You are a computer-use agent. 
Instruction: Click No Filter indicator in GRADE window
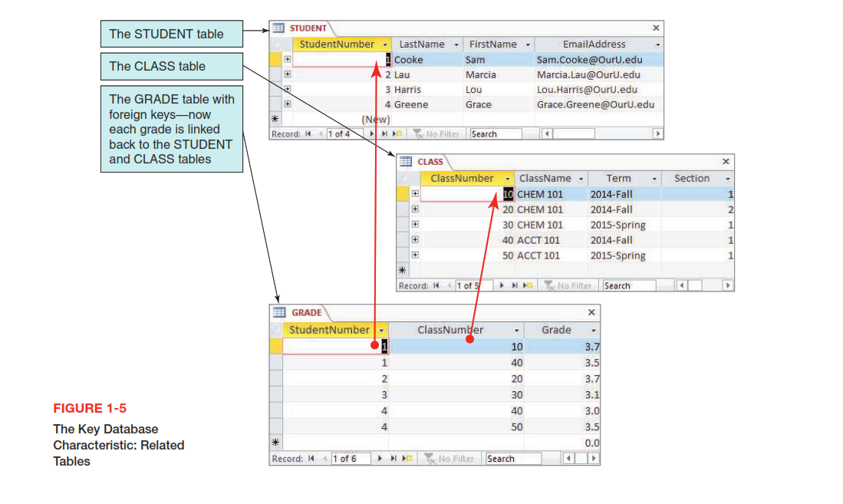point(449,458)
